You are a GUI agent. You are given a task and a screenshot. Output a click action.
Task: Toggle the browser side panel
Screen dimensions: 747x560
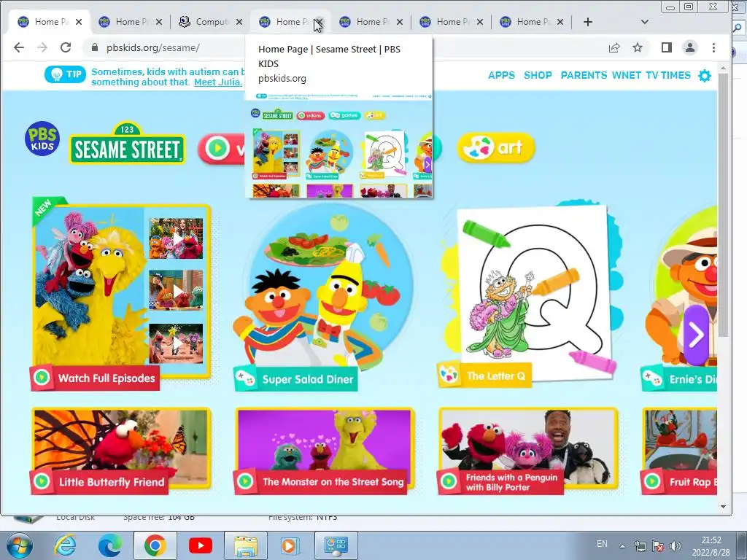(667, 47)
